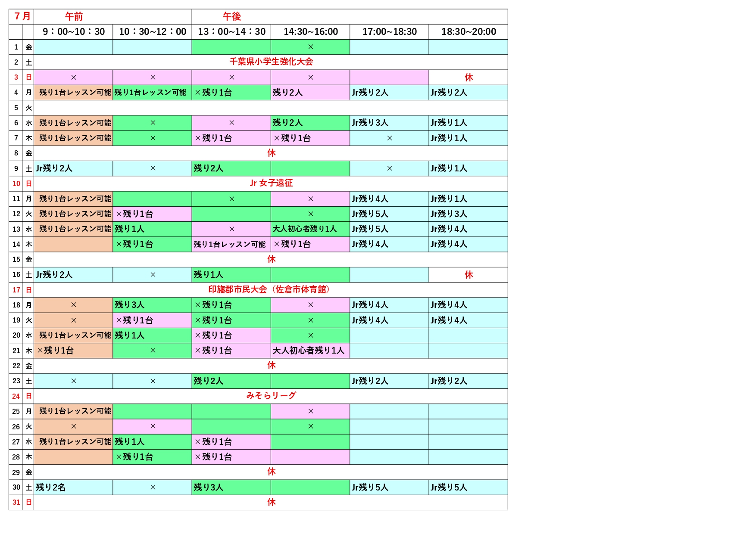This screenshot has width=756, height=534.
Task: Click the 休 cell on day 16 evening
Action: [469, 275]
